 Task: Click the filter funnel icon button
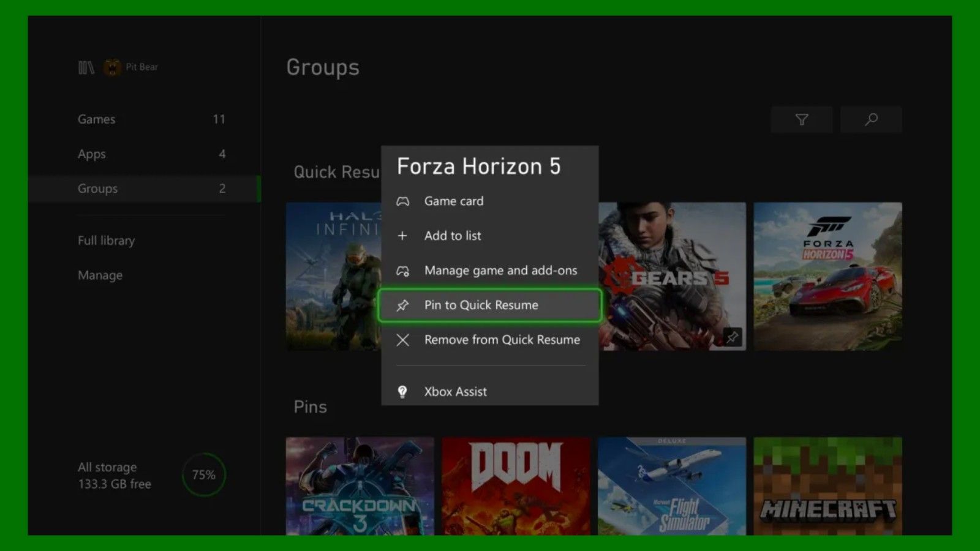[x=802, y=119]
